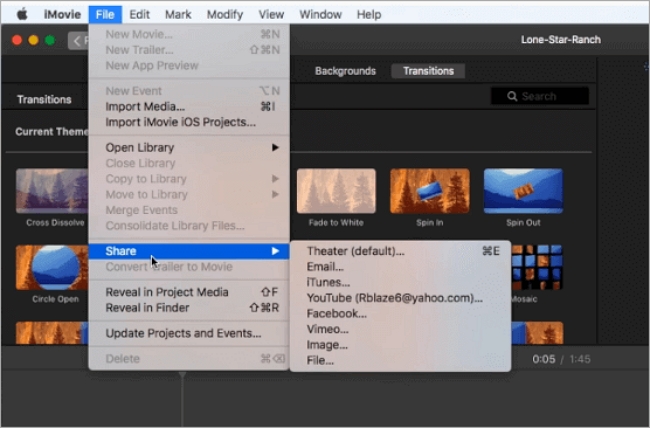Open the Modify menu
Viewport: 650px width, 428px height.
coord(224,14)
